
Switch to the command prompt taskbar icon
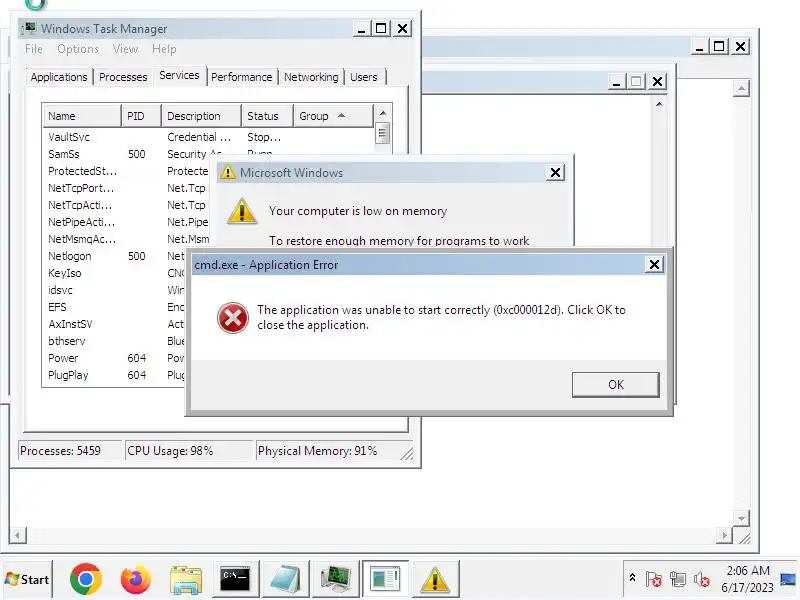click(235, 579)
